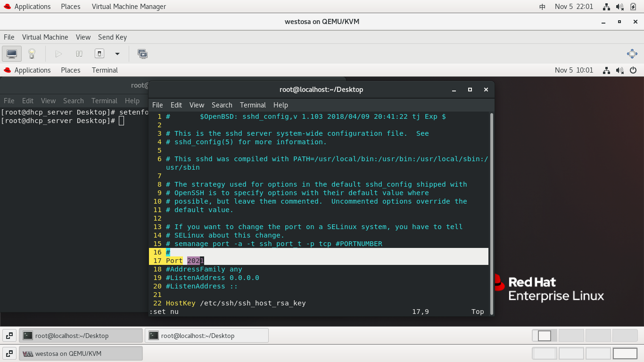The image size is (644, 362).
Task: Maximize the front root@localhost terminal window
Action: pyautogui.click(x=470, y=90)
